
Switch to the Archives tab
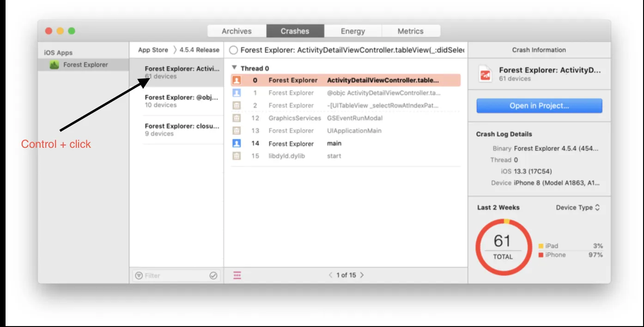point(237,31)
